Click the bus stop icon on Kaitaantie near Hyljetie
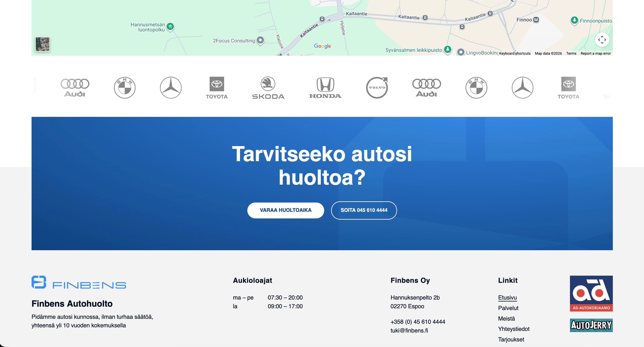The width and height of the screenshot is (644, 347). (322, 19)
